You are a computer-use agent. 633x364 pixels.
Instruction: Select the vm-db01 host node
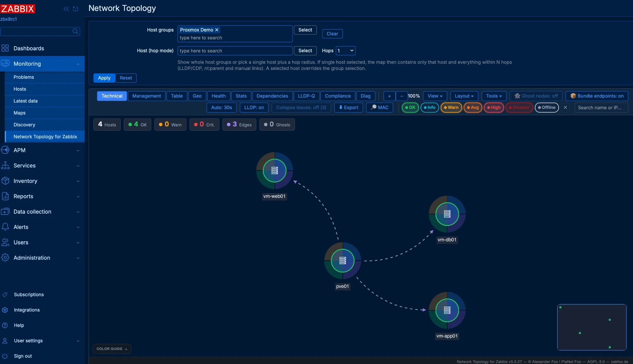point(447,214)
